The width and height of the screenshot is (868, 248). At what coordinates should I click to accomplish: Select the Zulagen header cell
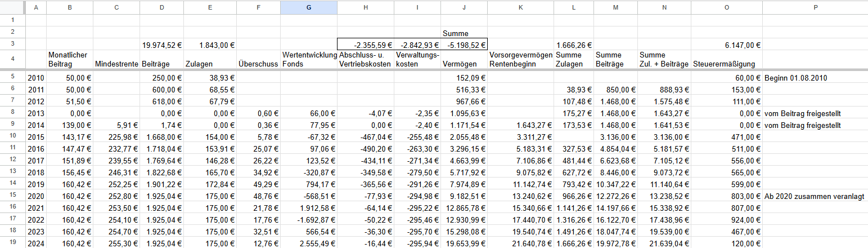pyautogui.click(x=210, y=60)
